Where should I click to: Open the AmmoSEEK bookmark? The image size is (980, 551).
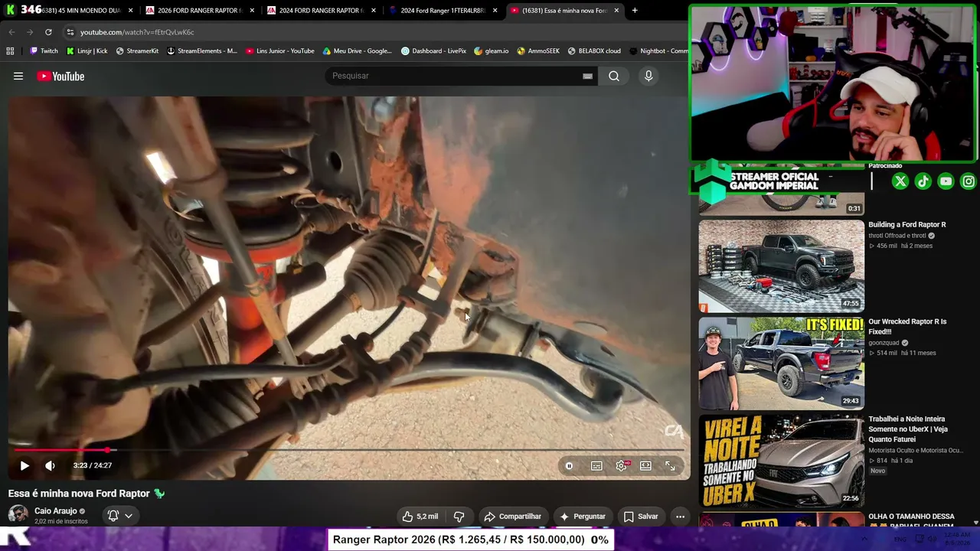pyautogui.click(x=538, y=51)
